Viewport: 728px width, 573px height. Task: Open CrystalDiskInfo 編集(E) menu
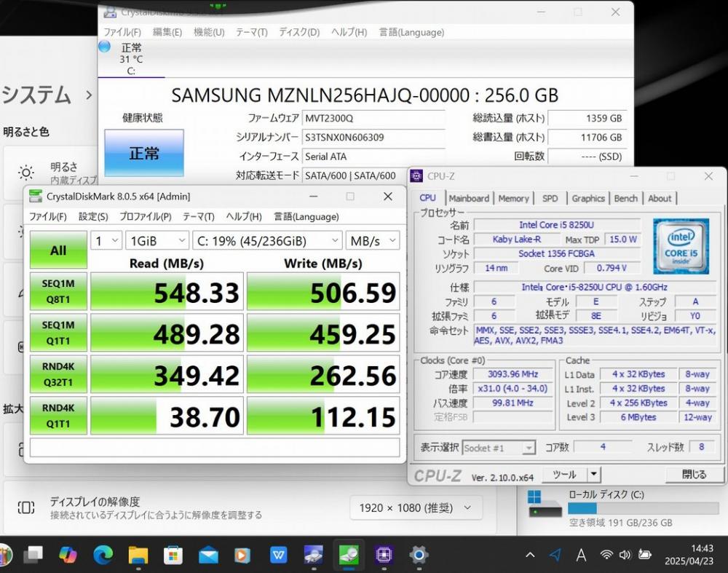167,32
